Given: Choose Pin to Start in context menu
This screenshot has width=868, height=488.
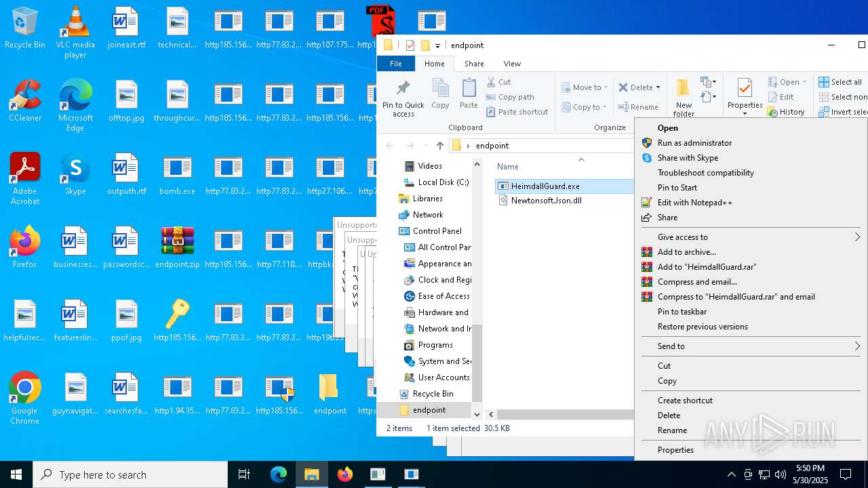Looking at the screenshot, I should point(751,188).
